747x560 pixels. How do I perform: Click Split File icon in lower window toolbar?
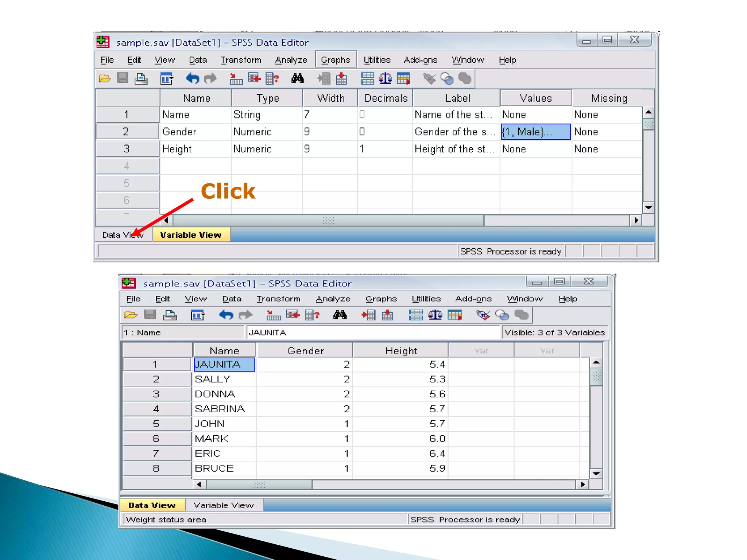pos(415,315)
